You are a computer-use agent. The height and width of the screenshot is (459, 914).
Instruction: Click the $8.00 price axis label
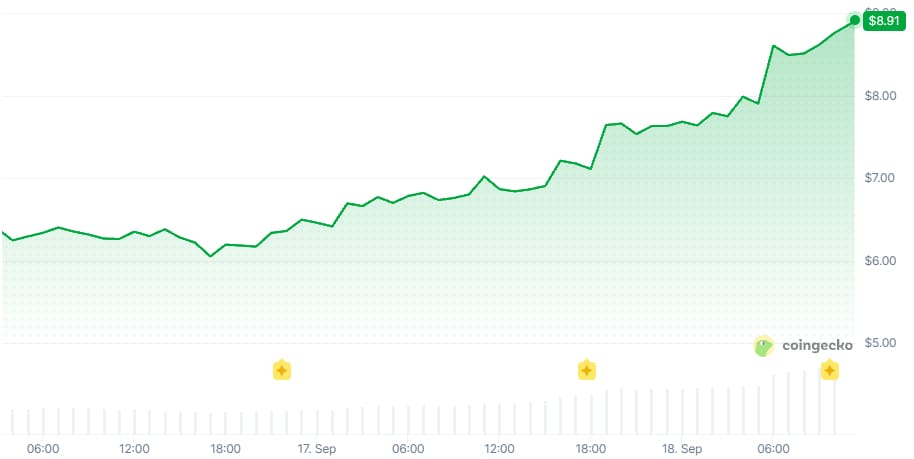click(x=880, y=96)
